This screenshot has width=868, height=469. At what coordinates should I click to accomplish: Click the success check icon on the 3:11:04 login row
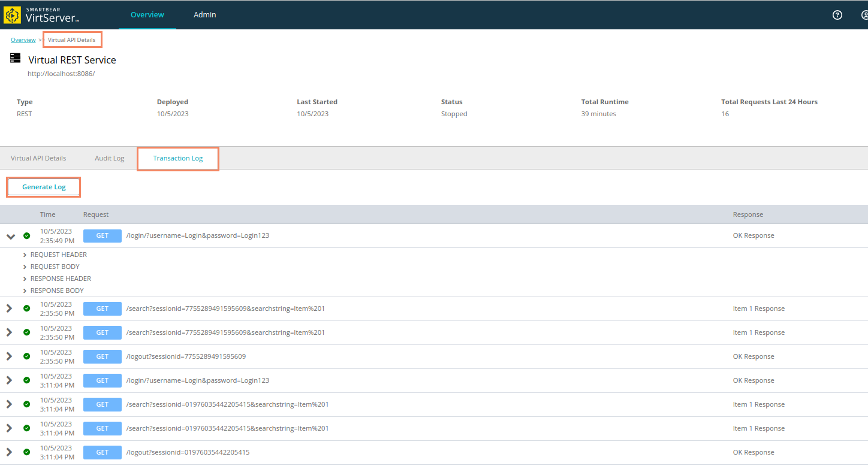(x=26, y=380)
